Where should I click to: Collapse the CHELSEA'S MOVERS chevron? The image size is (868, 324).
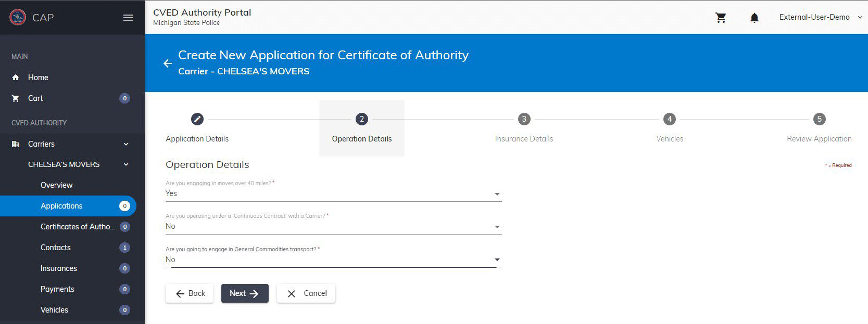click(x=126, y=164)
